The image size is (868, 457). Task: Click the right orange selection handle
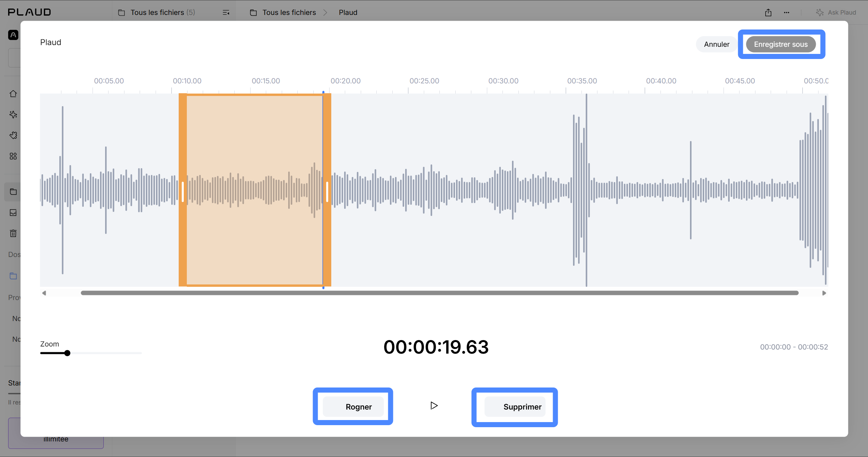pos(327,190)
